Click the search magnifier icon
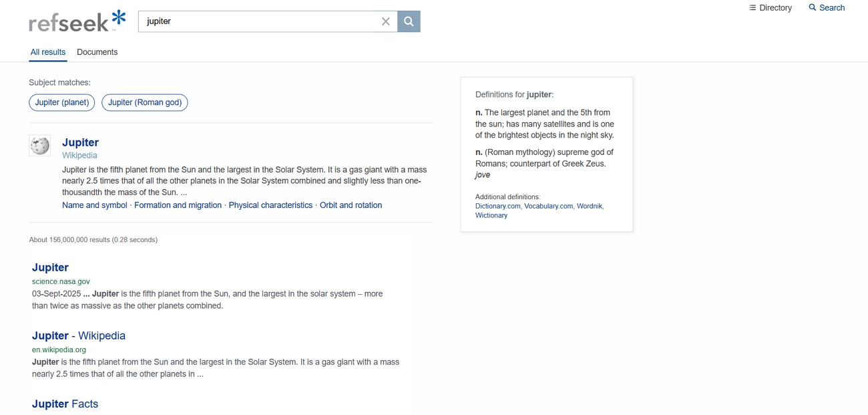 [x=408, y=21]
